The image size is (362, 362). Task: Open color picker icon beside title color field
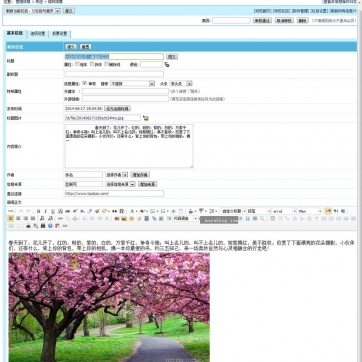tap(167, 65)
